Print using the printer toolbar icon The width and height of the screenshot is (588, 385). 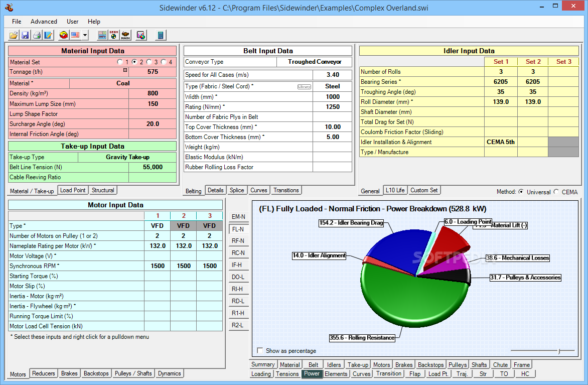click(37, 35)
